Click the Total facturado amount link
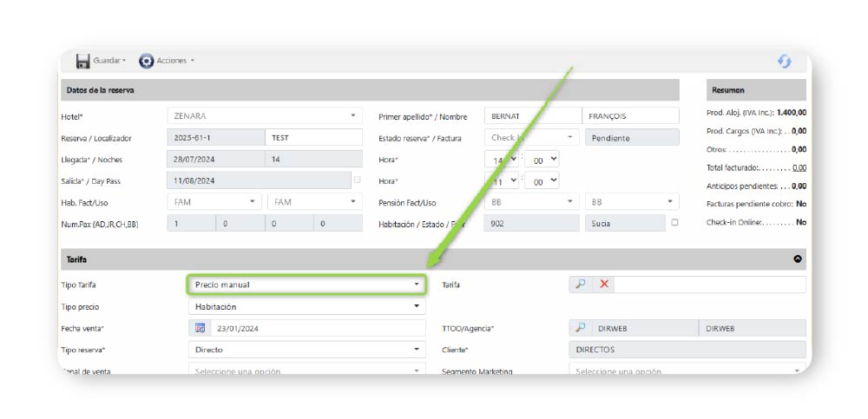The height and width of the screenshot is (419, 868). (x=799, y=167)
